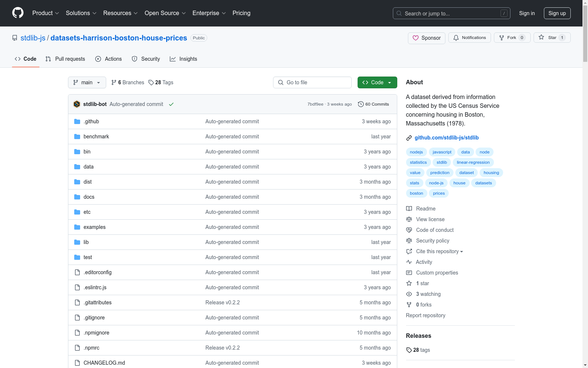Click the stdlib-bot avatar icon
Viewport: 588px width, 368px height.
[77, 104]
